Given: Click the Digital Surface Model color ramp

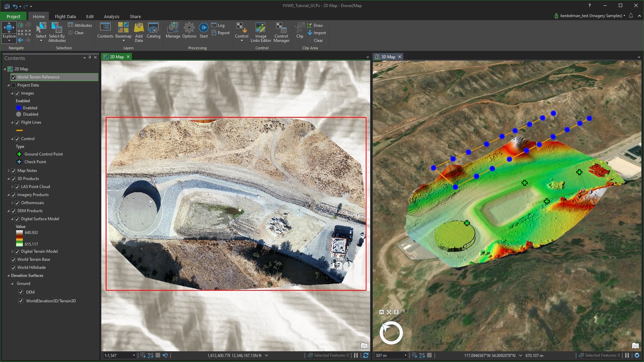Looking at the screenshot, I should pyautogui.click(x=19, y=238).
